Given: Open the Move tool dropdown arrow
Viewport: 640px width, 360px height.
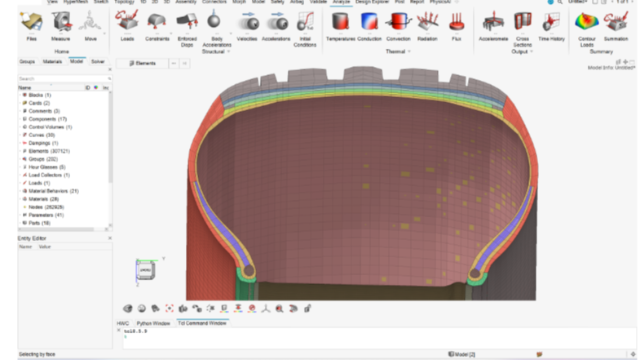Looking at the screenshot, I should (x=104, y=33).
